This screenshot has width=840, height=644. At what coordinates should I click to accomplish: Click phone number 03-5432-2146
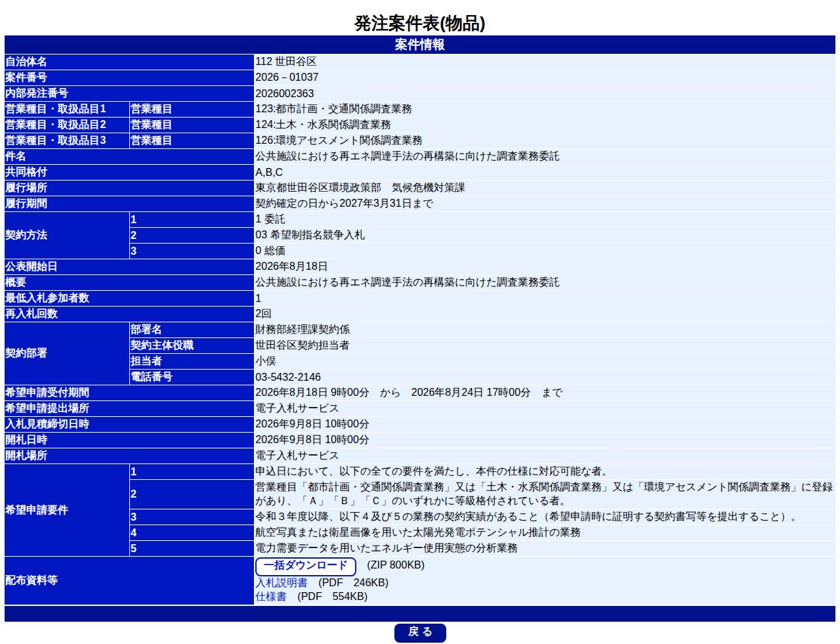pyautogui.click(x=288, y=377)
